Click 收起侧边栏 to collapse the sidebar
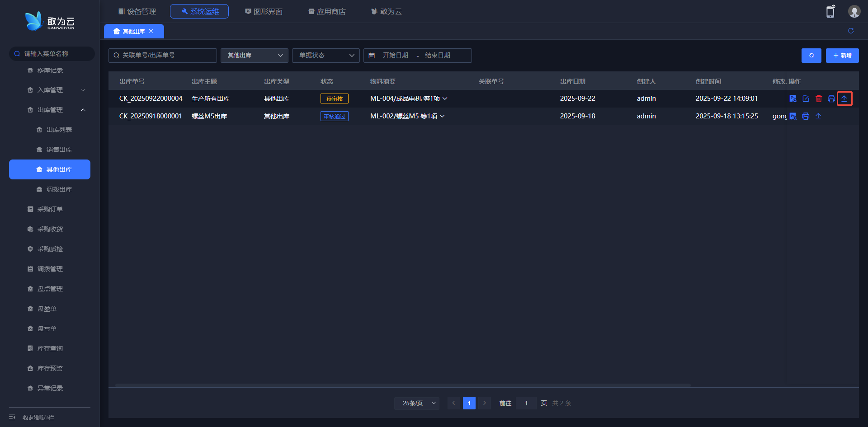 pos(32,418)
